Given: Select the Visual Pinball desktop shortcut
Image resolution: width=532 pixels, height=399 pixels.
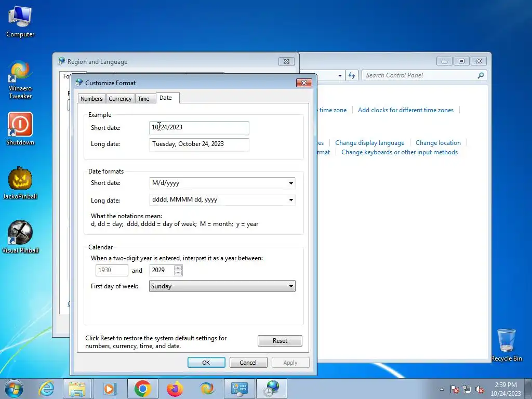Looking at the screenshot, I should pos(20,237).
